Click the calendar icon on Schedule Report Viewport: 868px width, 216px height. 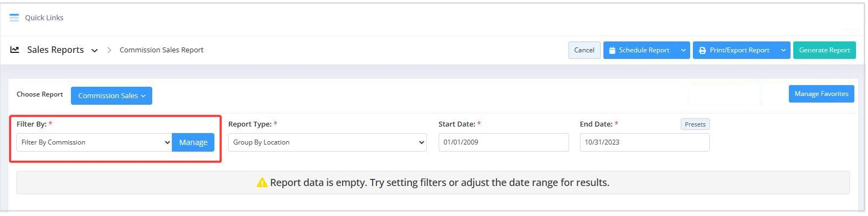click(x=612, y=50)
